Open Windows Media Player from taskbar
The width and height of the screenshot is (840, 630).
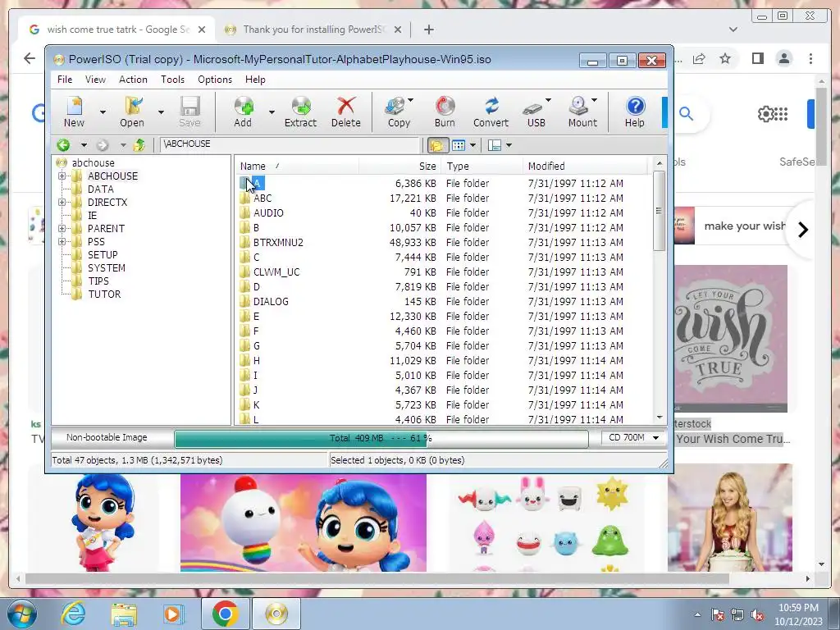(173, 614)
